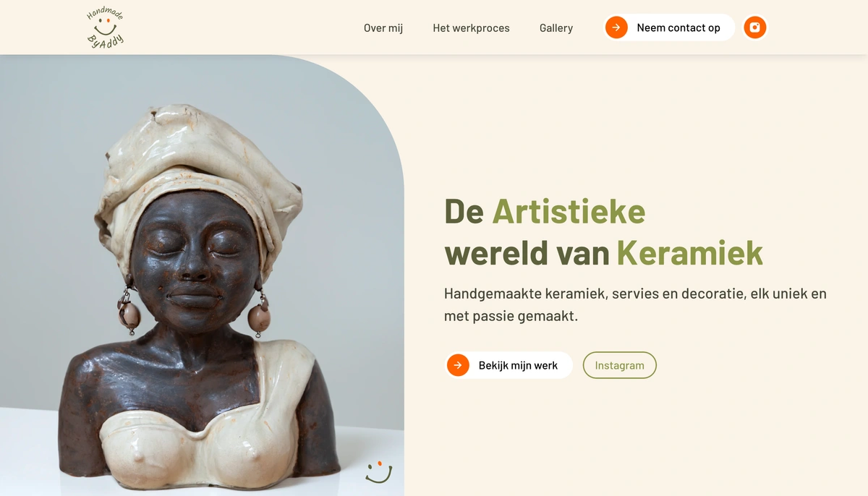Click the outlined Instagram button
The image size is (868, 496).
click(620, 365)
